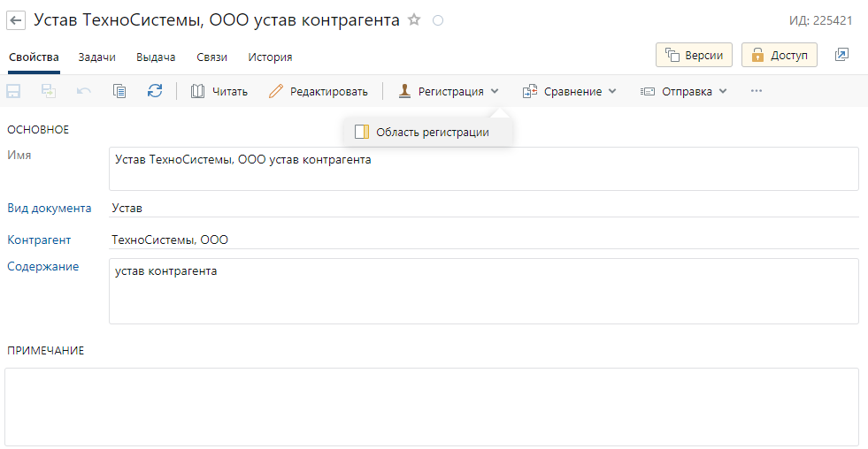Screen dimensions: 868x449
Task: Click into the Содержание text area
Action: [484, 291]
